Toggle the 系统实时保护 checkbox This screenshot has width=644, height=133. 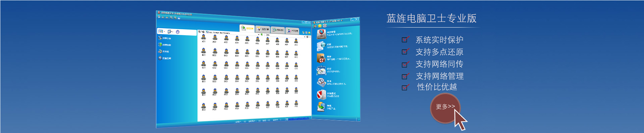tap(405, 40)
